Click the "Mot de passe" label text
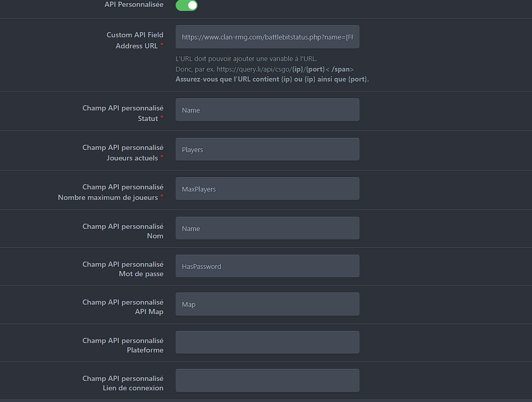This screenshot has height=402, width=532. click(141, 274)
